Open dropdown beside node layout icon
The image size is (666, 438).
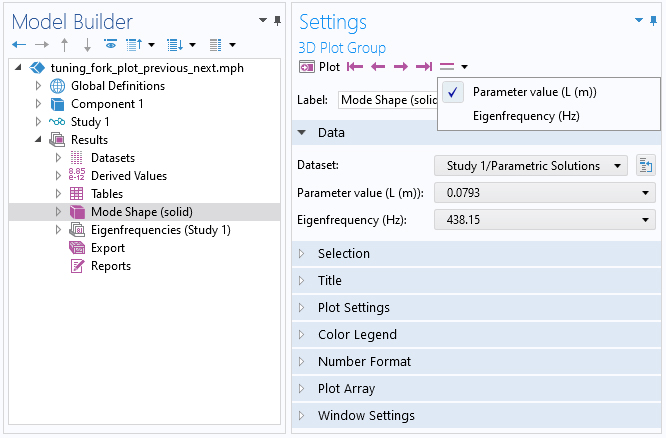(x=232, y=45)
